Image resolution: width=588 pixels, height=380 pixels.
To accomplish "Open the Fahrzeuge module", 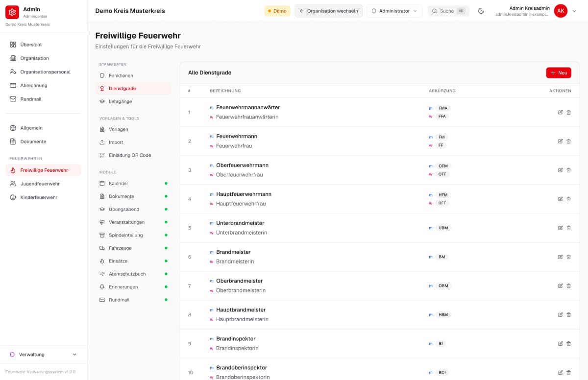I will pyautogui.click(x=133, y=248).
